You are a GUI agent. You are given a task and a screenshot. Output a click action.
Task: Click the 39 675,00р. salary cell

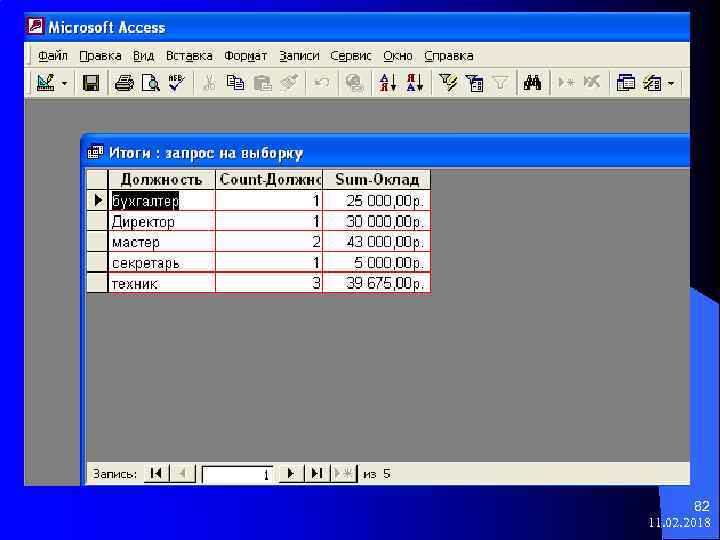(377, 283)
